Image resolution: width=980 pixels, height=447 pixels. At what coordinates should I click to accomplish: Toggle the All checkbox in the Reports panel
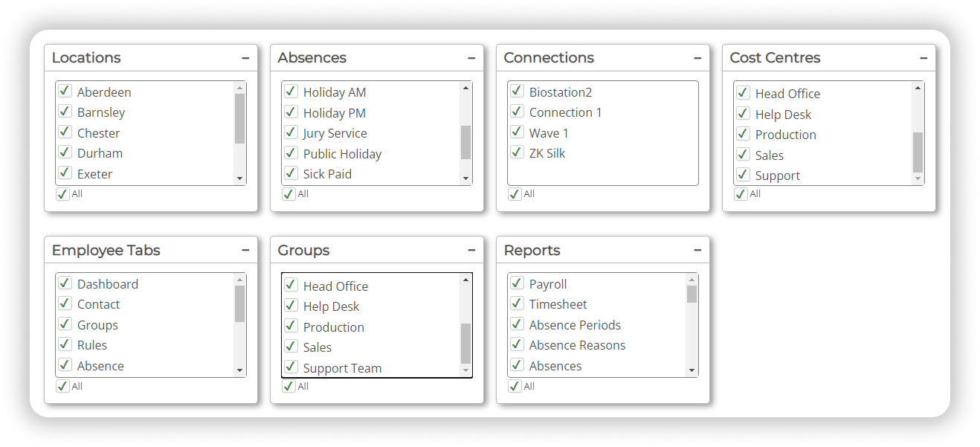click(x=514, y=386)
